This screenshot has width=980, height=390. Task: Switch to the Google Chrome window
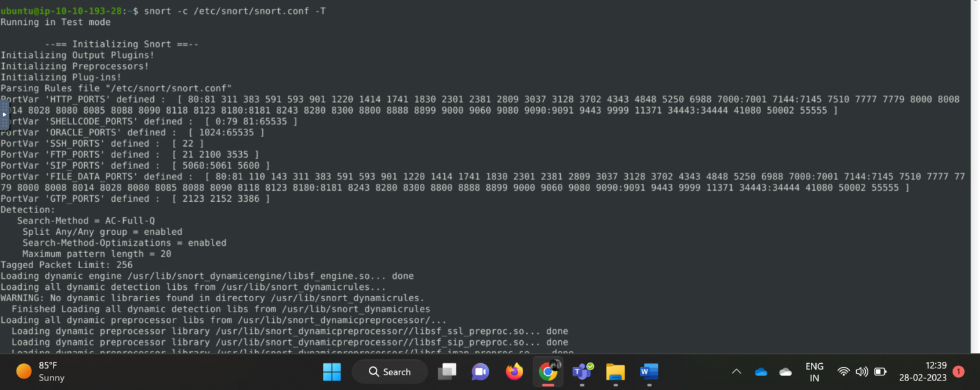(547, 371)
